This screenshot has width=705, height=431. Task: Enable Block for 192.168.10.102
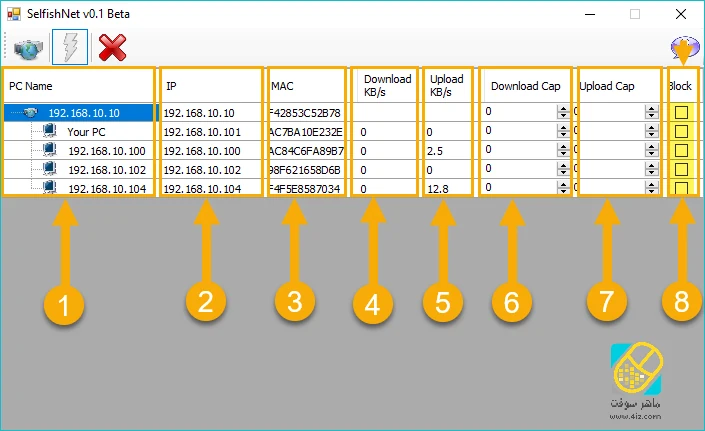click(681, 169)
